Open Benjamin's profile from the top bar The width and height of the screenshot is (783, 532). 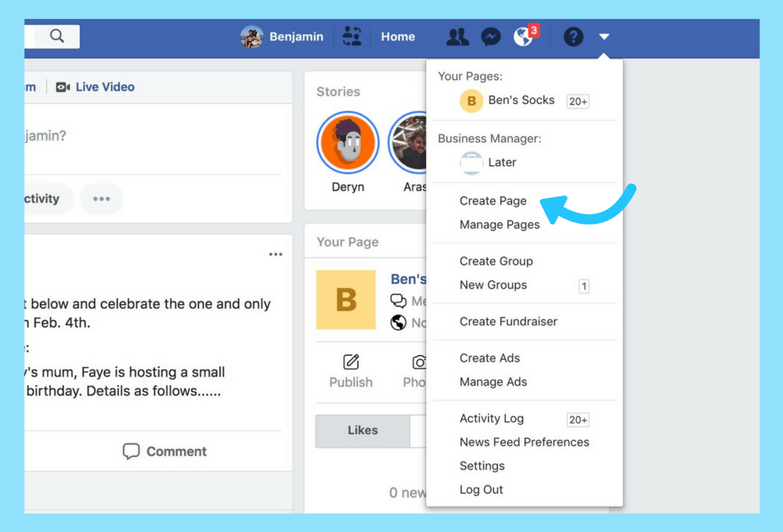click(283, 37)
